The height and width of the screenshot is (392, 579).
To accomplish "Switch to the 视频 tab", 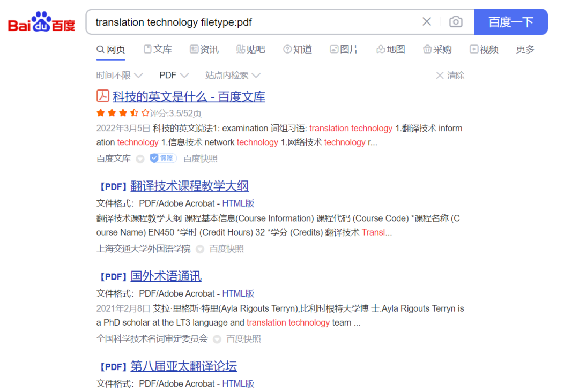I will tap(484, 49).
